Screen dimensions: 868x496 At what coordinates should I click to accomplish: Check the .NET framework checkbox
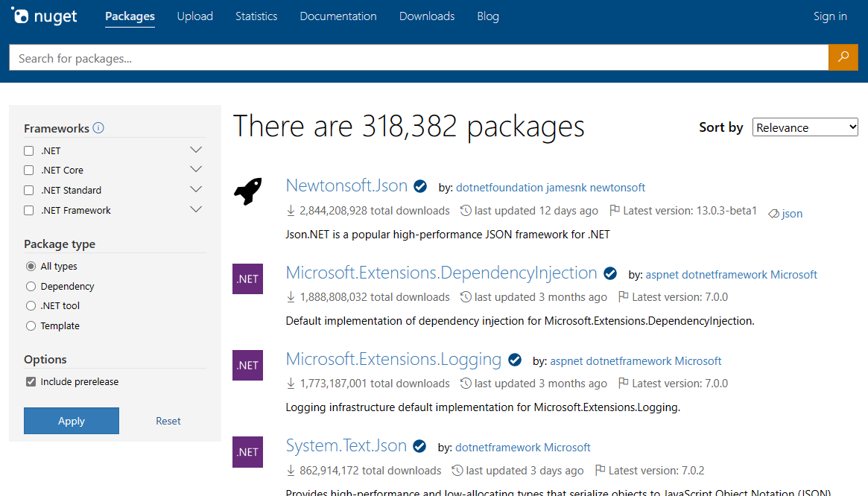pyautogui.click(x=29, y=150)
